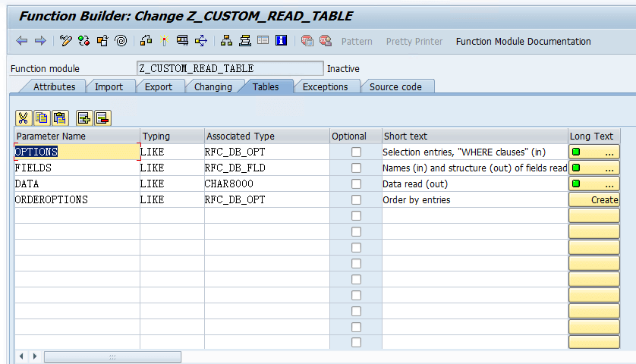Click the FIELDS parameter name cell
This screenshot has width=636, height=364.
76,168
